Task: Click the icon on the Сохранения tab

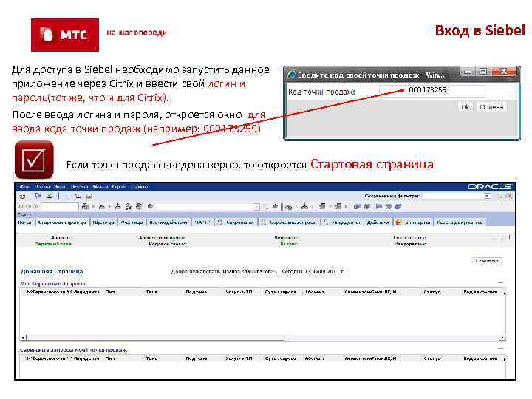Action: [220, 222]
